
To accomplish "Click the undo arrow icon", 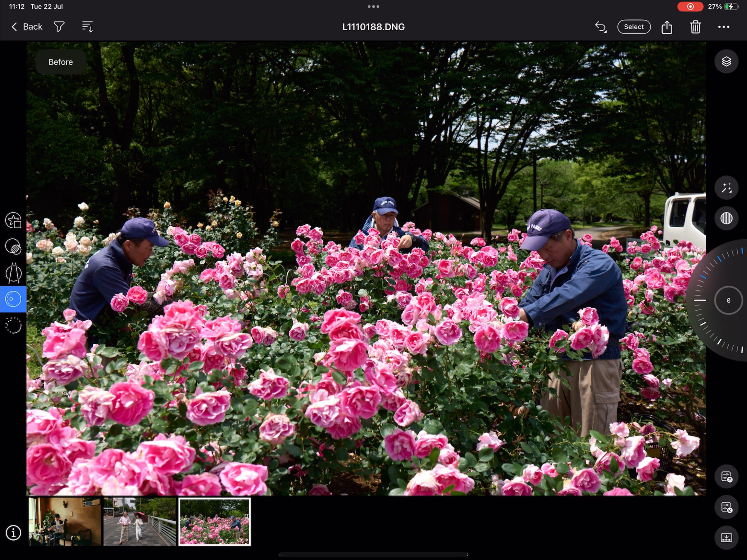I will 600,27.
